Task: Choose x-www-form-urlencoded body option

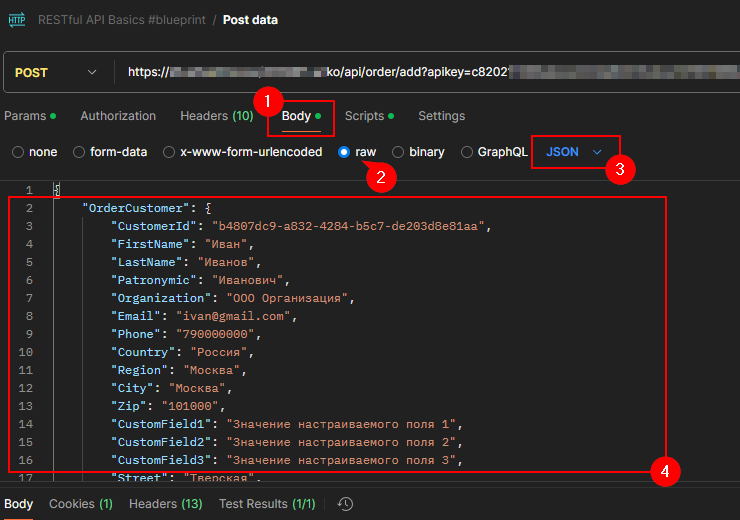Action: (168, 152)
